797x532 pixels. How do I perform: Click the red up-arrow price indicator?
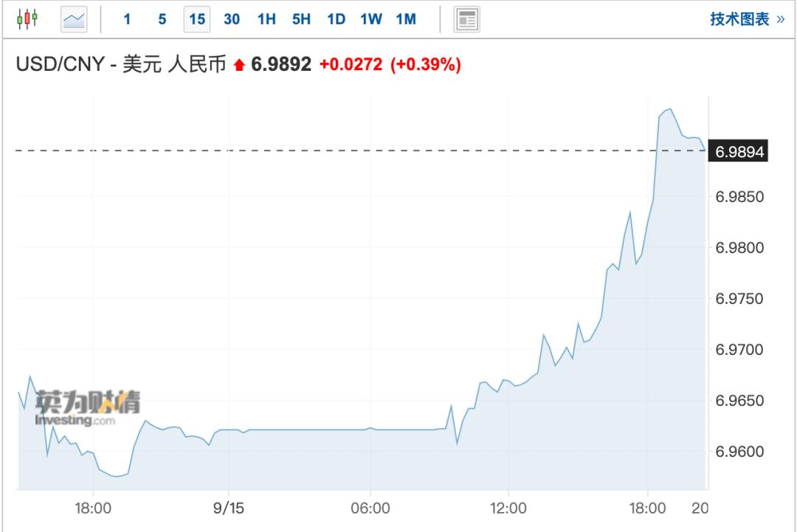click(x=238, y=66)
